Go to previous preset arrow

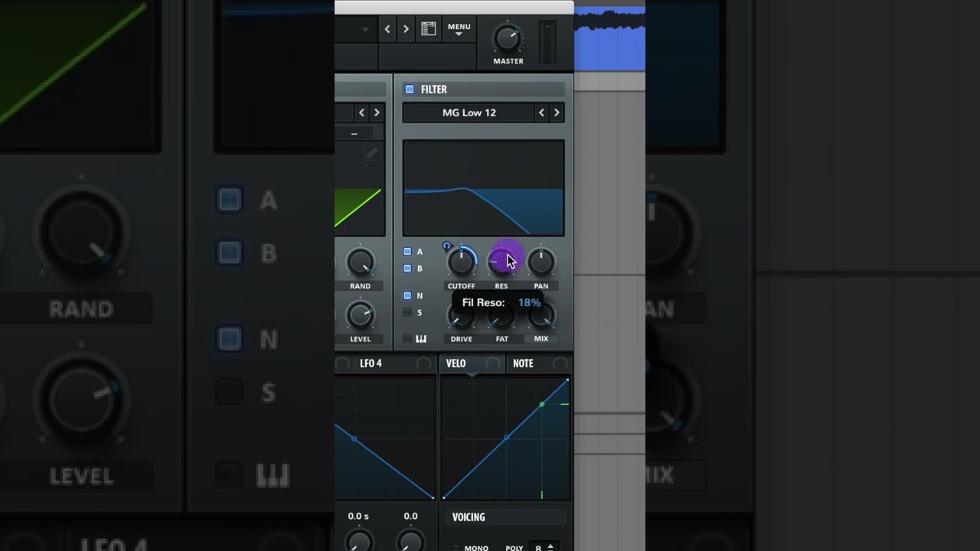[x=387, y=29]
